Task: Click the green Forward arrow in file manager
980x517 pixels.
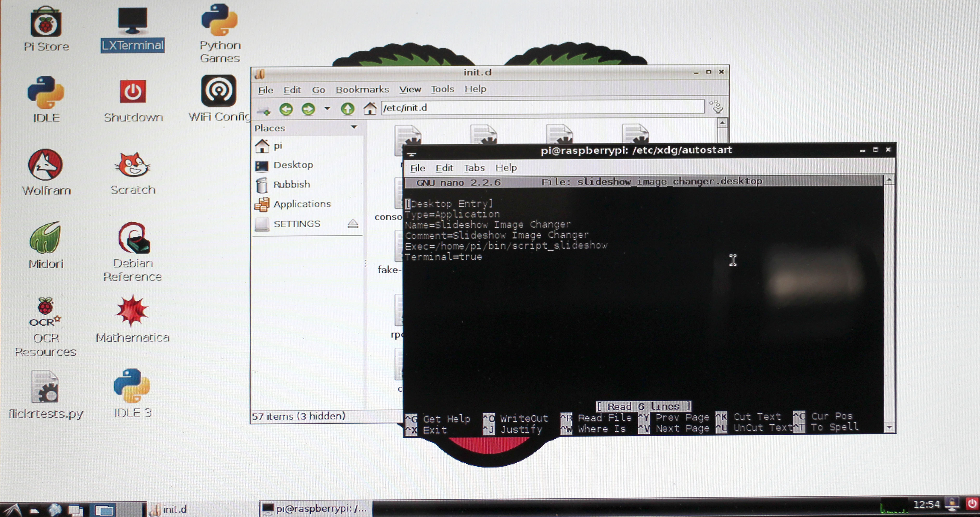Action: pyautogui.click(x=308, y=110)
